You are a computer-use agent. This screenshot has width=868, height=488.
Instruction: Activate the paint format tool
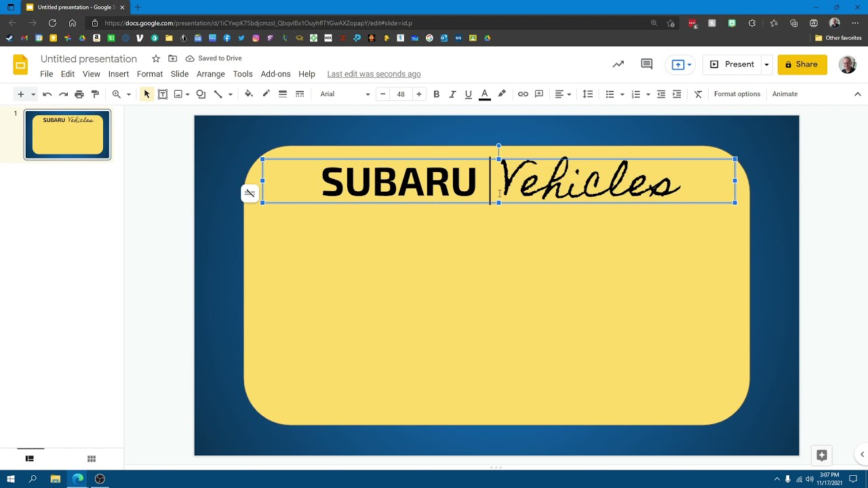click(95, 94)
